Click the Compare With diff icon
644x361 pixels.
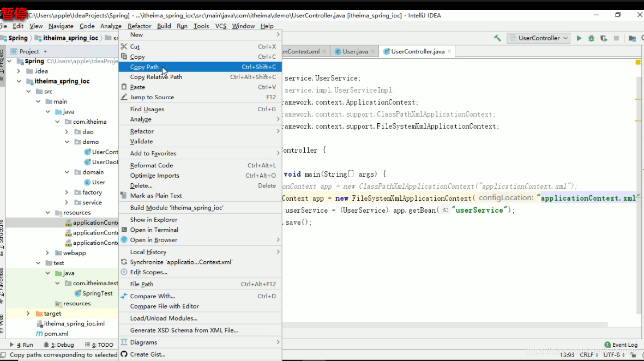tap(124, 296)
